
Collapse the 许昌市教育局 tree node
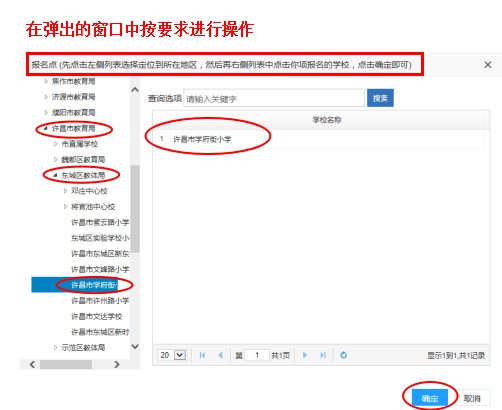pos(46,128)
